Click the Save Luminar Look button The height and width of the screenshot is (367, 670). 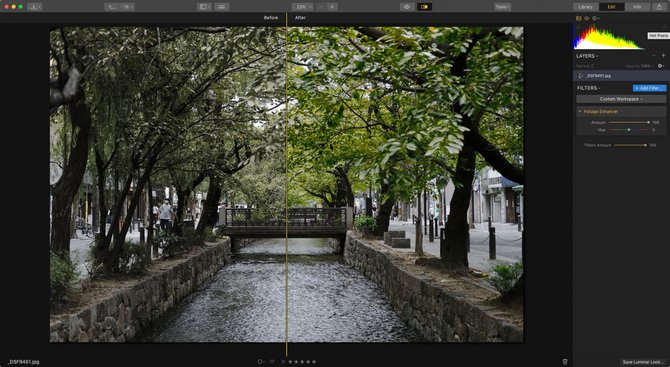pos(643,362)
